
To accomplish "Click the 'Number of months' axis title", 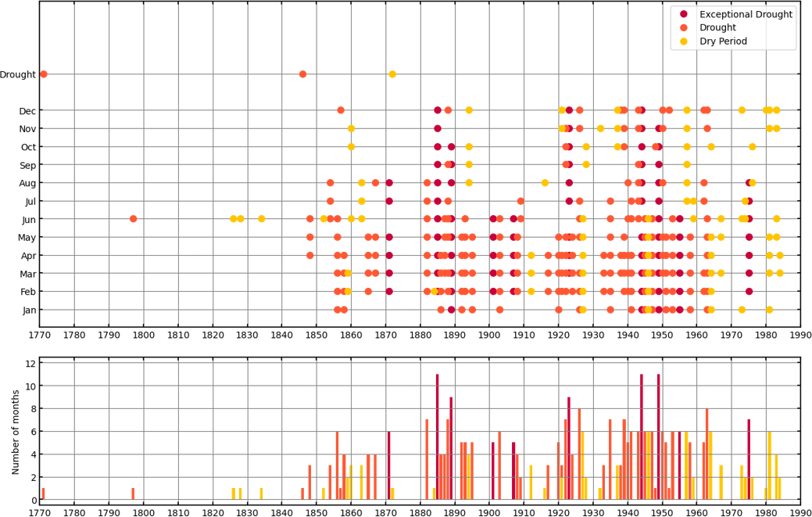I will pos(16,429).
